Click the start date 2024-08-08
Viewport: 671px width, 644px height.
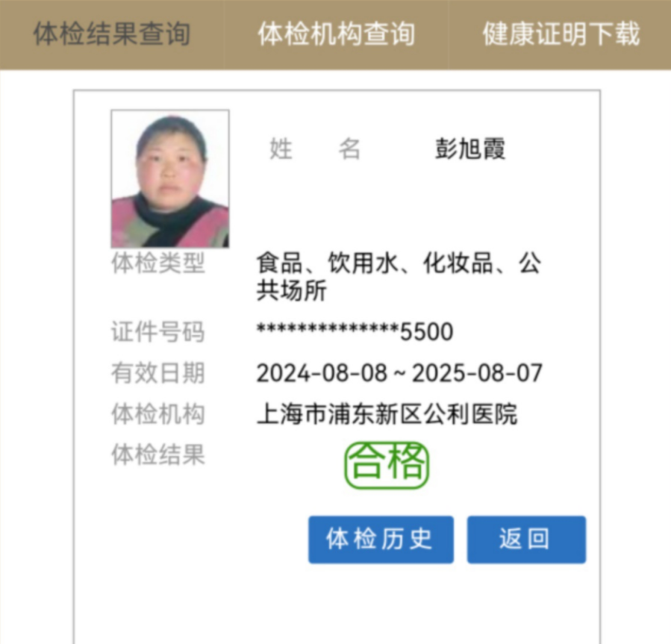coord(322,372)
